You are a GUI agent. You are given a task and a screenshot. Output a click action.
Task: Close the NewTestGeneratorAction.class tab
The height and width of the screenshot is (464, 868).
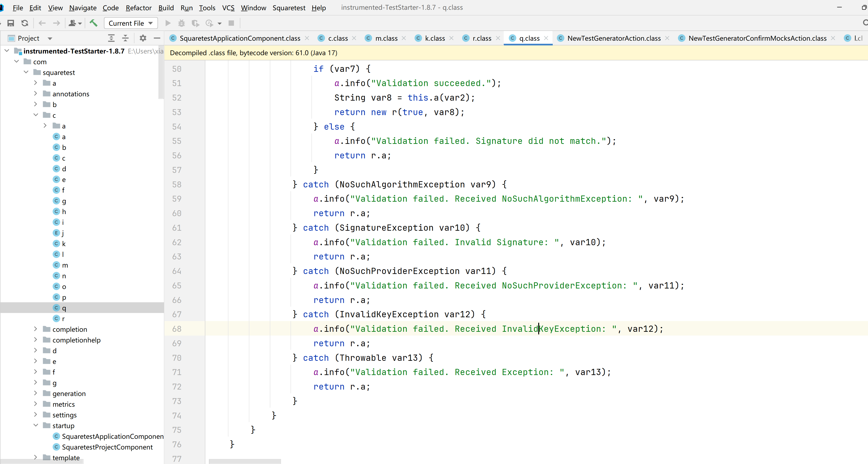[667, 38]
